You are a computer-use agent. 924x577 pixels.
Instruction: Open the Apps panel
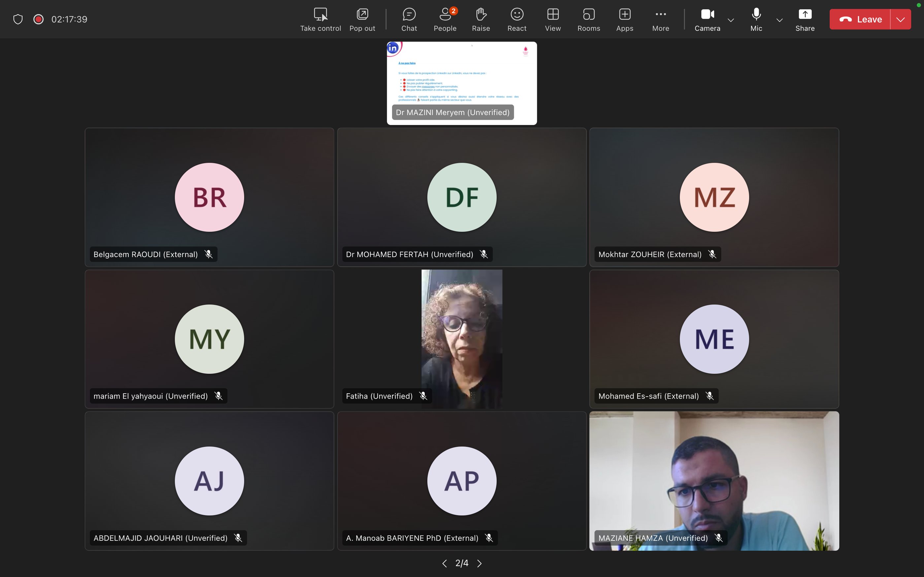pos(624,19)
